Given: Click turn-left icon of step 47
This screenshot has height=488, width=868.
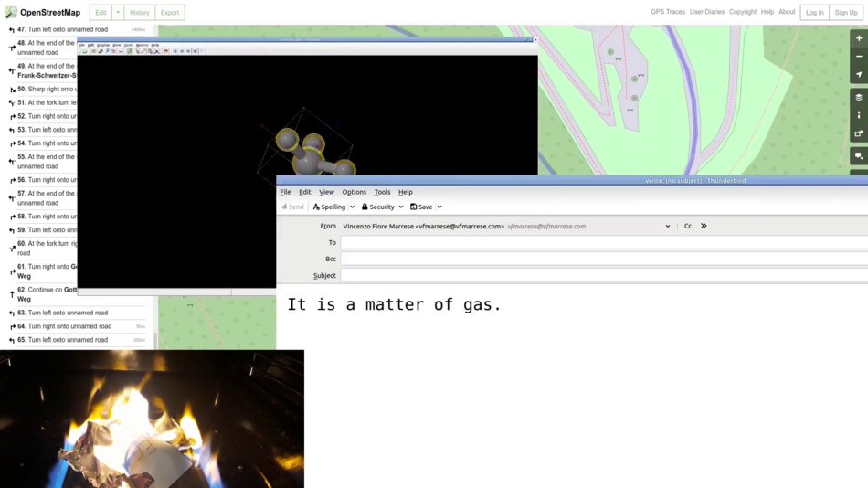Looking at the screenshot, I should [x=12, y=30].
